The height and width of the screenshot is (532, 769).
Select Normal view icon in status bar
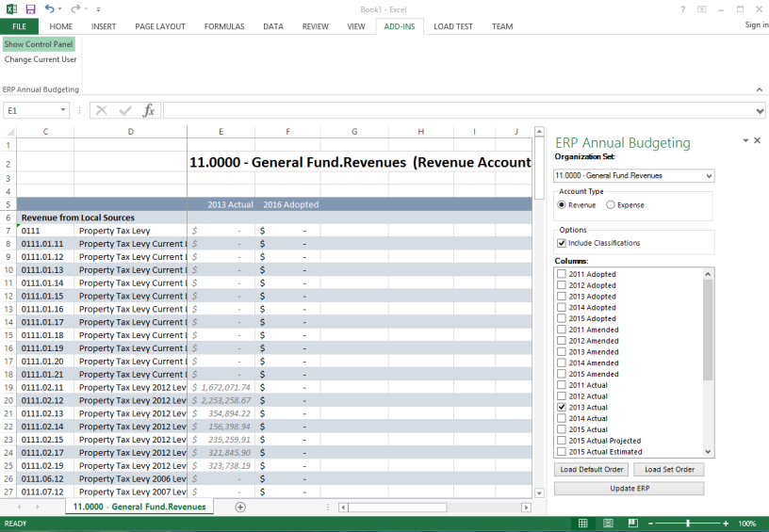click(x=583, y=524)
